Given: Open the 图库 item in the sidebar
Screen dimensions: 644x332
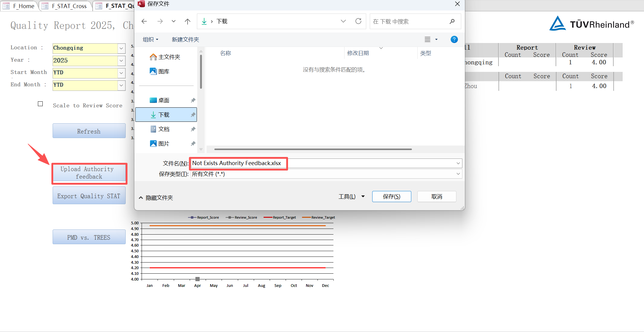Looking at the screenshot, I should coord(164,71).
